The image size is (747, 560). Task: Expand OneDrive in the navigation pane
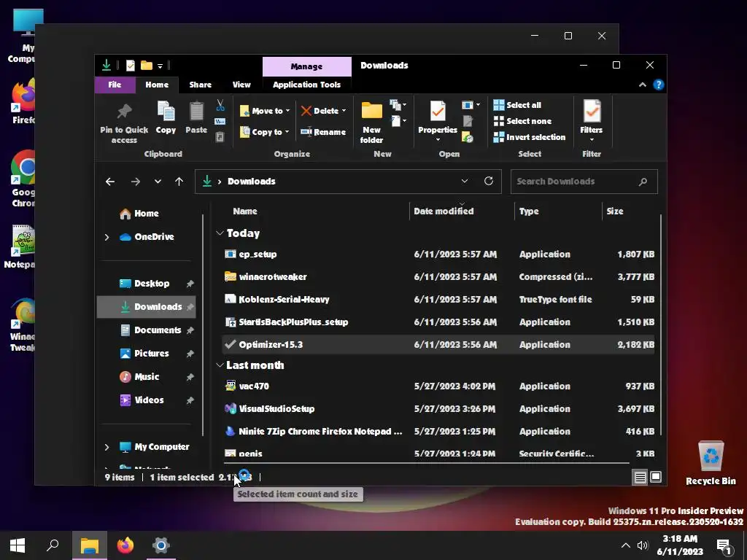[x=107, y=237]
